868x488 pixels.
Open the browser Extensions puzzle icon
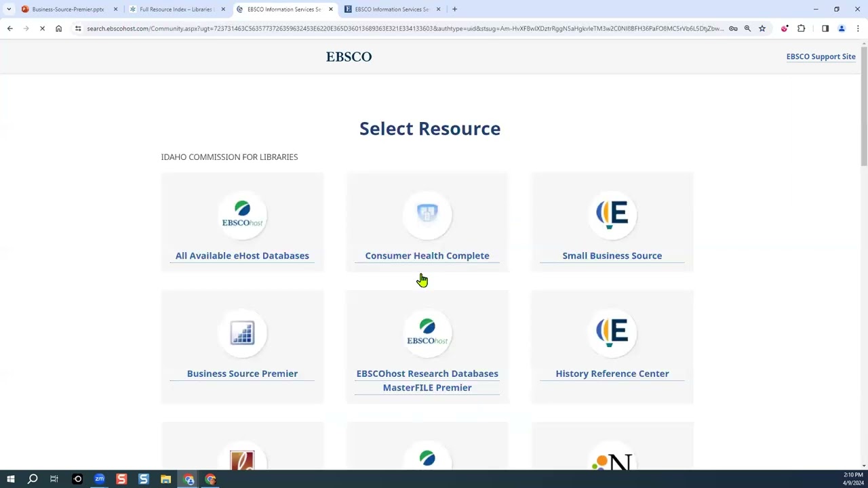[x=802, y=28]
